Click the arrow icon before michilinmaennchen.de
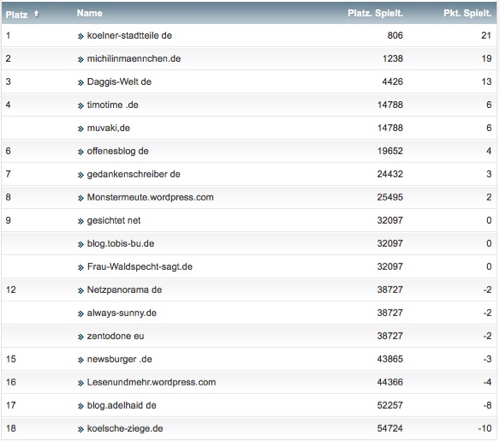 [80, 60]
